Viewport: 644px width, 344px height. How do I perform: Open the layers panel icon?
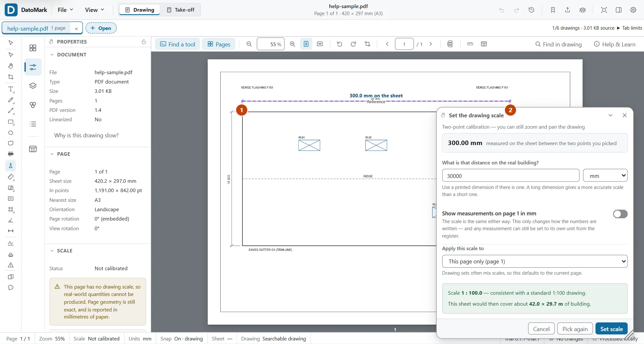click(x=33, y=86)
